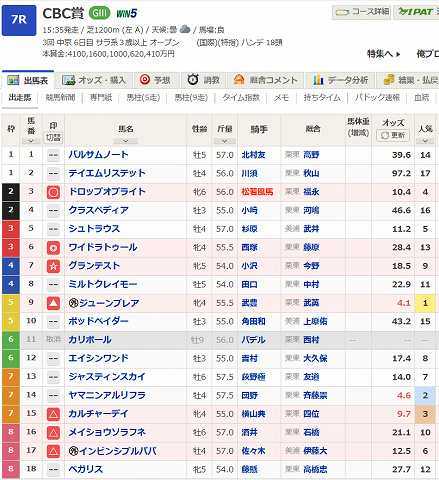This screenshot has width=439, height=480.
Task: Open the IPAT betting button
Action: 416,12
